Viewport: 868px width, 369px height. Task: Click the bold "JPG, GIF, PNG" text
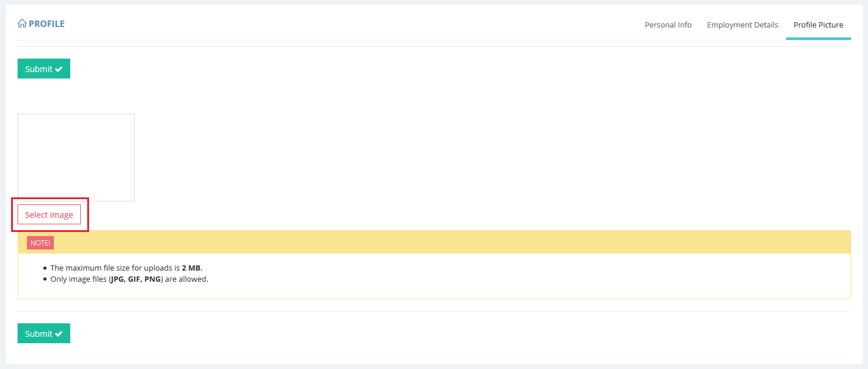click(x=136, y=279)
